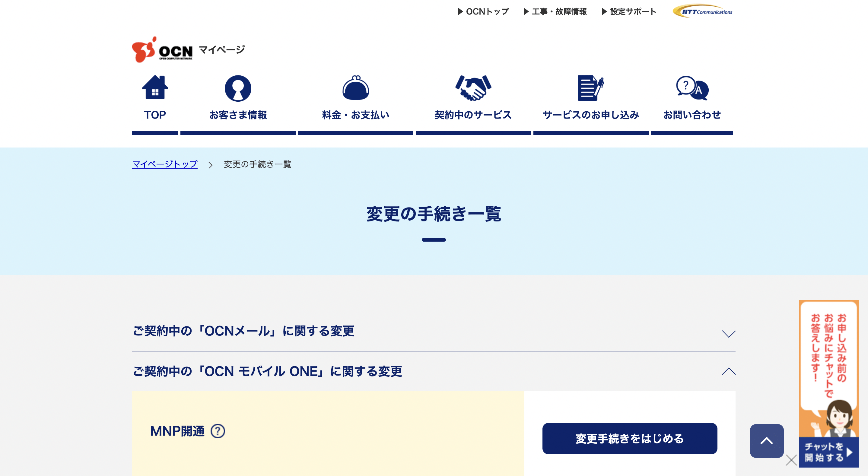868x476 pixels.
Task: Click the scroll-to-top arrow button
Action: pos(767,441)
